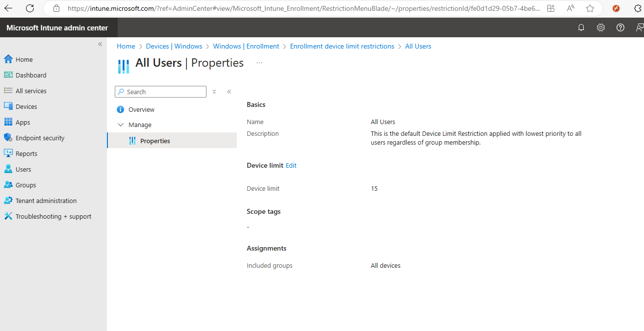This screenshot has height=331, width=644.
Task: Click Edit next to Device limit
Action: 291,165
